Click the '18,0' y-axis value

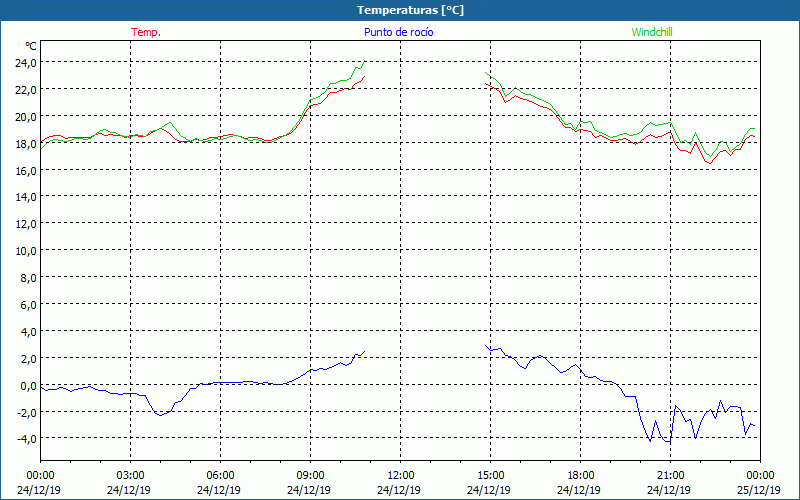click(x=26, y=144)
